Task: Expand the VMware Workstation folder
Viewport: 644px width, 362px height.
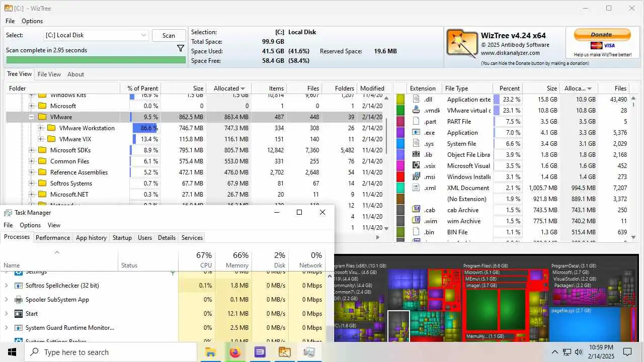Action: (x=41, y=128)
